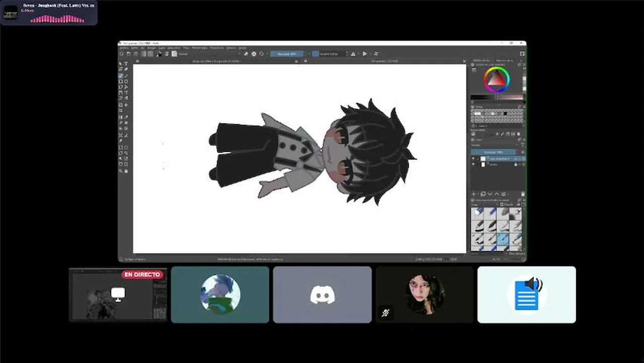
Task: Select the Calligraphy tool in Krita toolbox
Action: click(126, 69)
